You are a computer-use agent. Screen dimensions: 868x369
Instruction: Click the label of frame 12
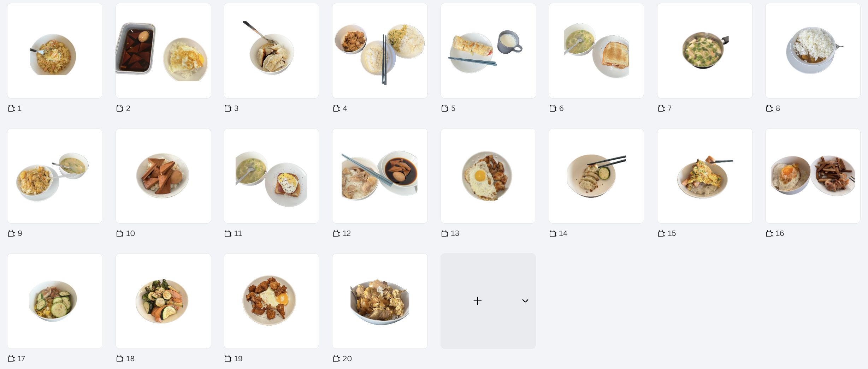pos(347,233)
